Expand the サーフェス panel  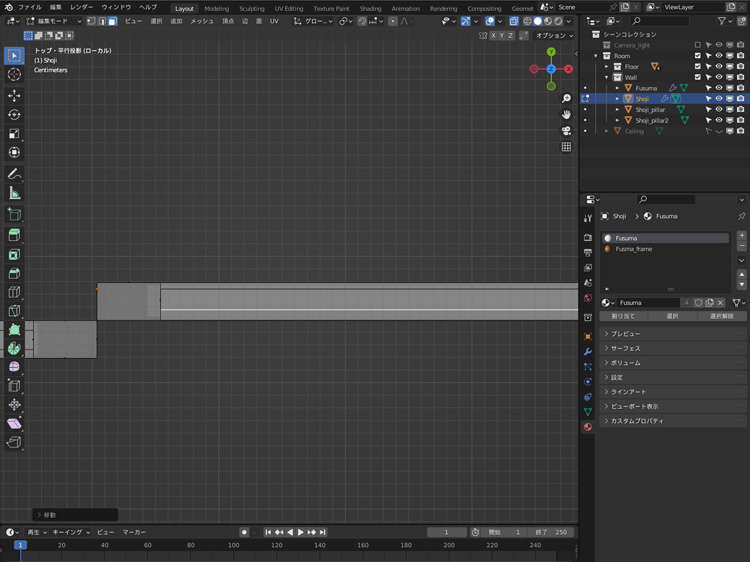pos(625,348)
